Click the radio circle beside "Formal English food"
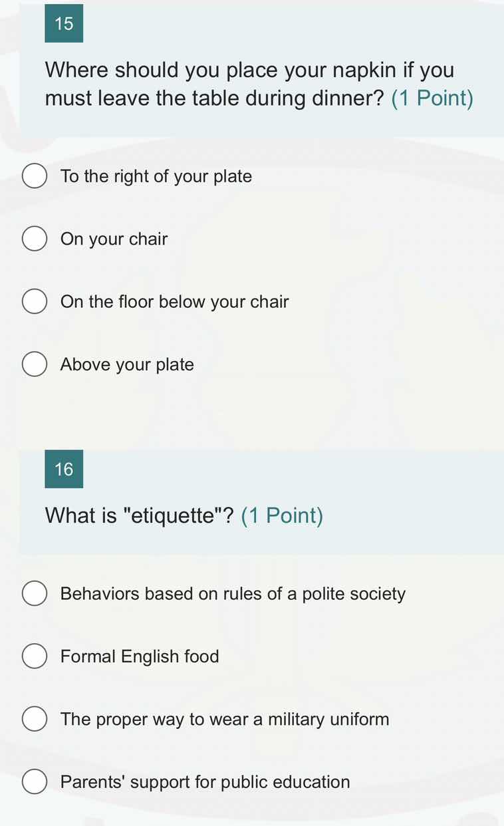The image size is (504, 826). [x=35, y=656]
